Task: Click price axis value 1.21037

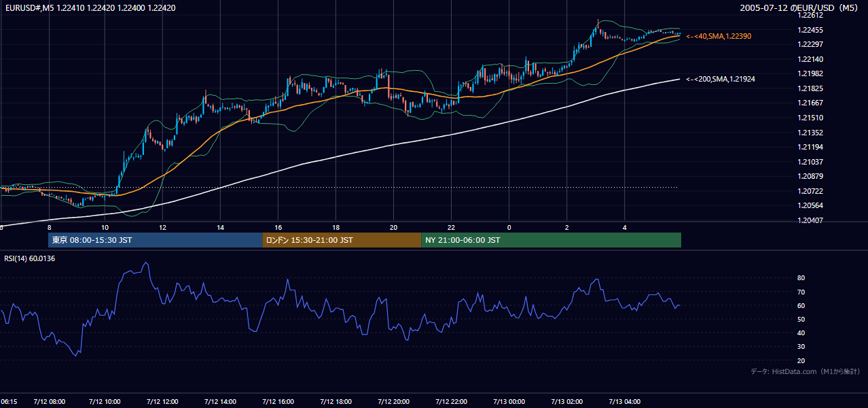Action: [810, 162]
